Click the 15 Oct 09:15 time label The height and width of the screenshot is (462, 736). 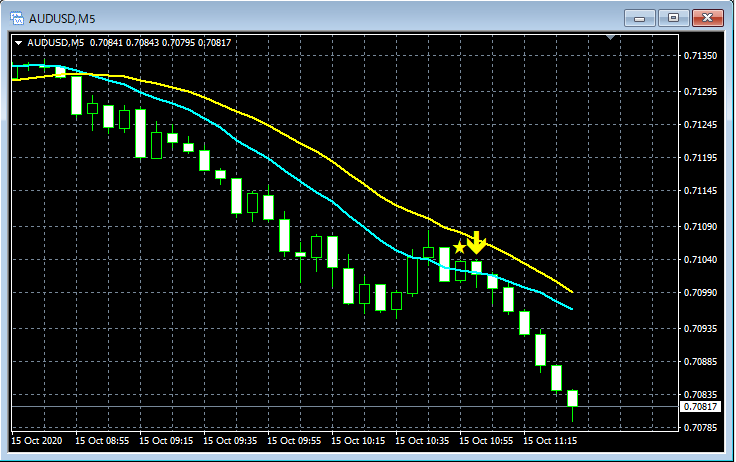(x=166, y=441)
